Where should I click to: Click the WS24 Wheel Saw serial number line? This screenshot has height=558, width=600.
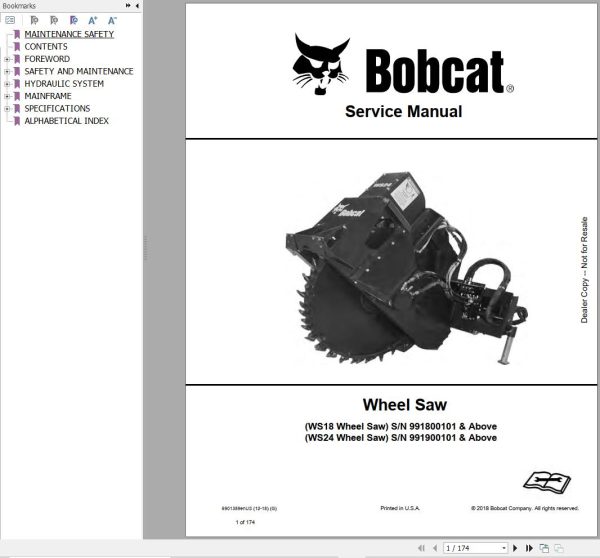point(401,437)
